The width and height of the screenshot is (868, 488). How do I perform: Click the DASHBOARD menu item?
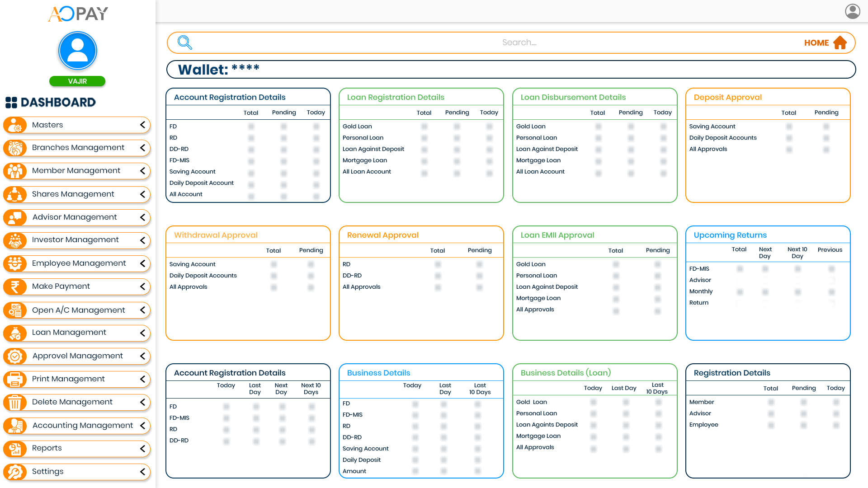click(x=51, y=103)
